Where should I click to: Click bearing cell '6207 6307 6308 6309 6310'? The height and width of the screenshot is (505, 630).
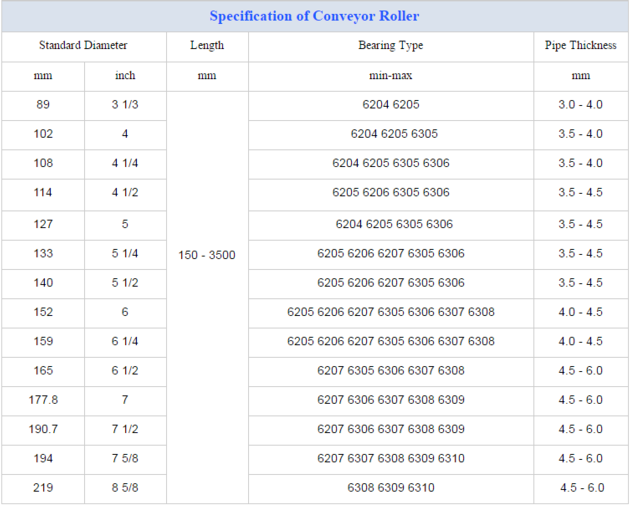[x=391, y=459]
